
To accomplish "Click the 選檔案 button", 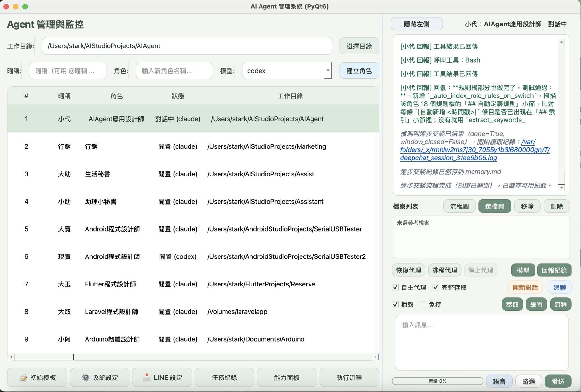I will 494,206.
